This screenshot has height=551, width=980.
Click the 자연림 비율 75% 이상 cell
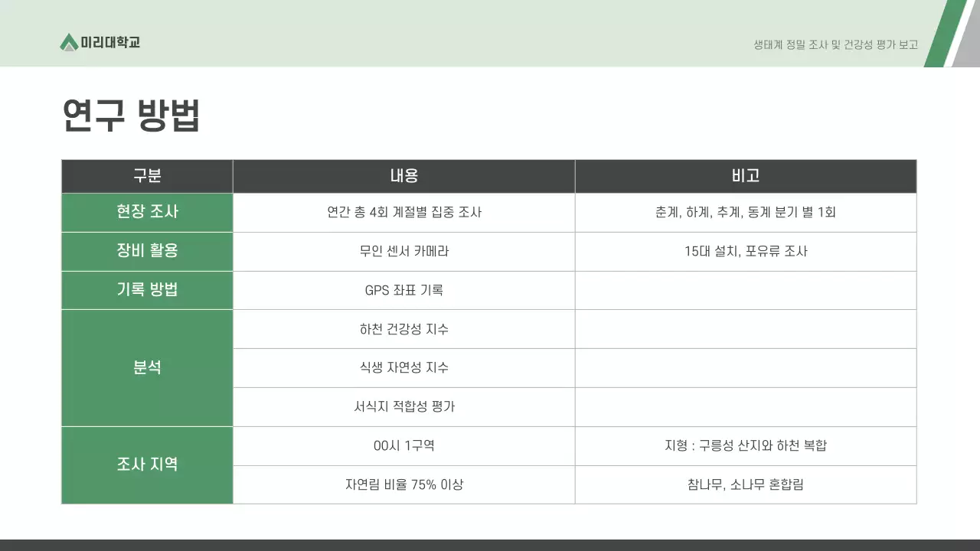[x=403, y=484]
